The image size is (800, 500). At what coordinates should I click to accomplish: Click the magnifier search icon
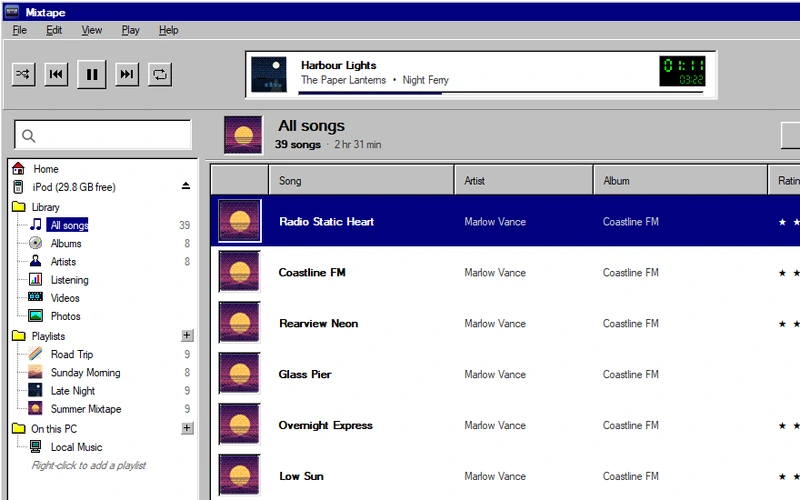(29, 136)
